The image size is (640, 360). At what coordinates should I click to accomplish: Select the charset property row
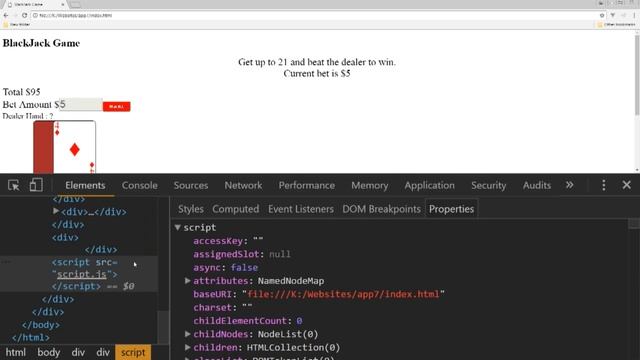click(223, 307)
